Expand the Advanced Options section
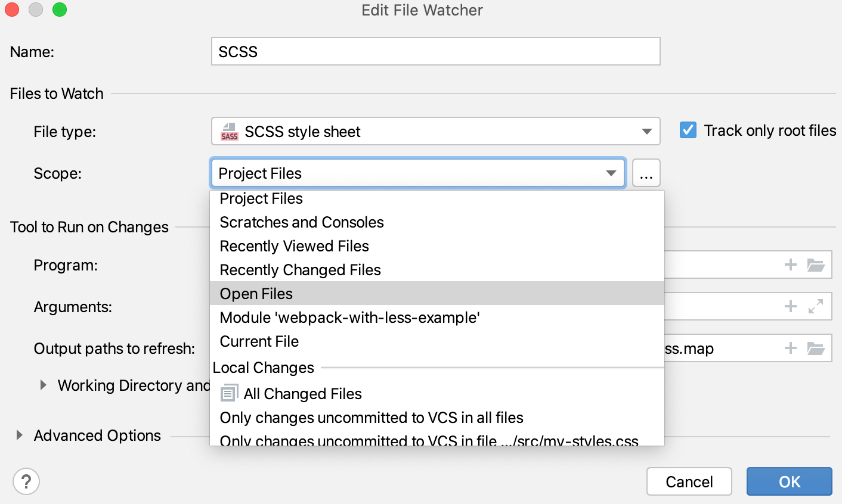The image size is (842, 504). click(18, 435)
